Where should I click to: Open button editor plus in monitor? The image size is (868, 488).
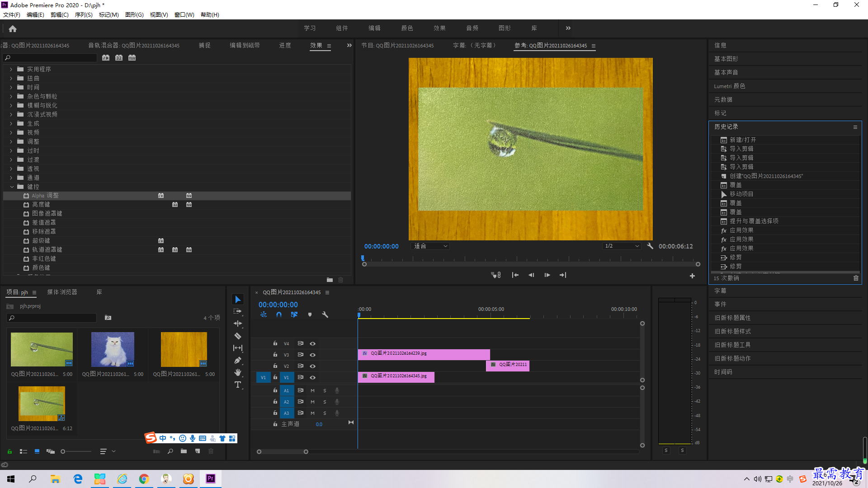(x=692, y=276)
